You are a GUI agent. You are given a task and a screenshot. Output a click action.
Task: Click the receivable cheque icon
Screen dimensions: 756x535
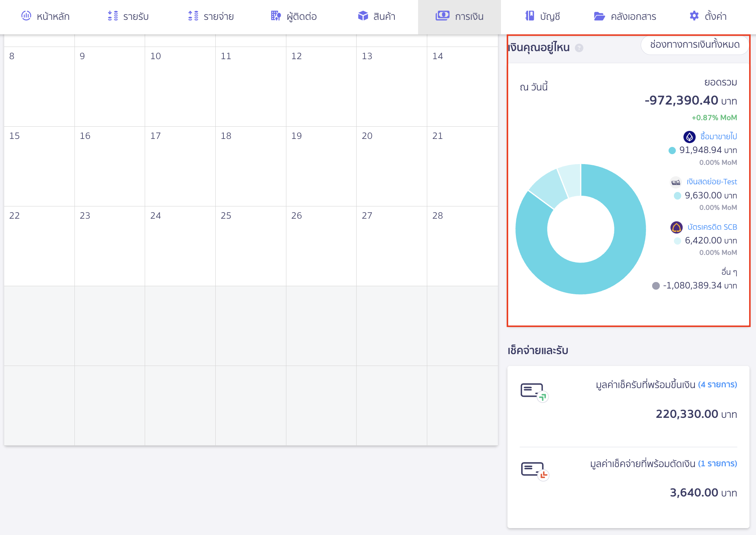[534, 392]
